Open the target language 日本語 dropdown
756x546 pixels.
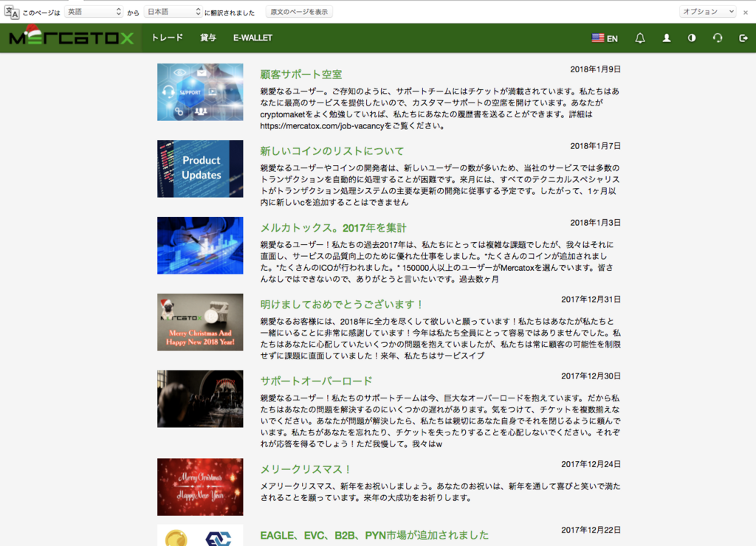173,12
